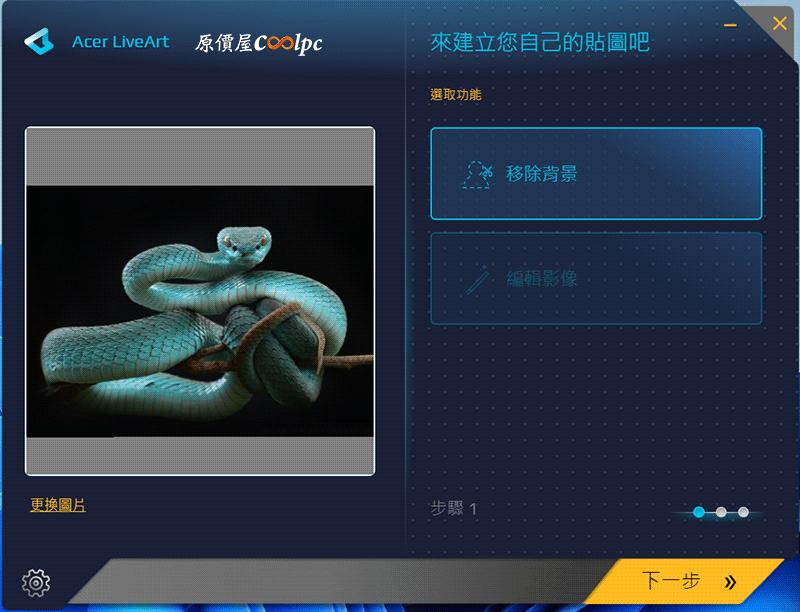
Task: Click the 下一步 next step button
Action: pos(686,581)
